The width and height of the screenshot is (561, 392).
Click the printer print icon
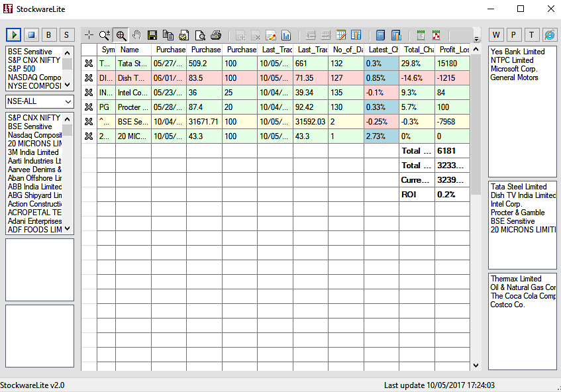[216, 35]
